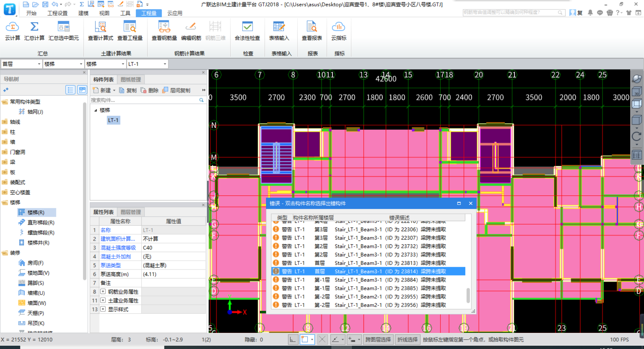
Task: Select warning row with ID 23955
Action: [x=368, y=296]
